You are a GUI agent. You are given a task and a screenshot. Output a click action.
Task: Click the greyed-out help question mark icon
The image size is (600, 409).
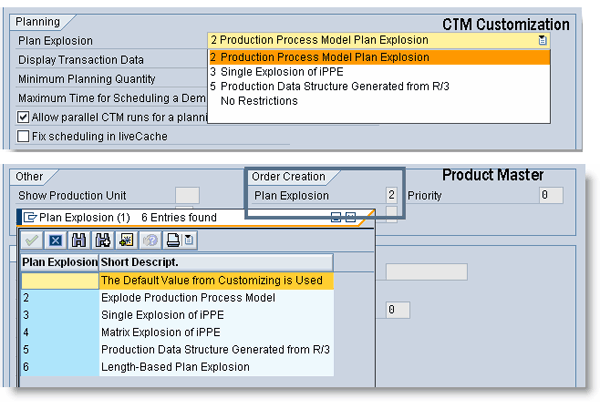click(149, 240)
